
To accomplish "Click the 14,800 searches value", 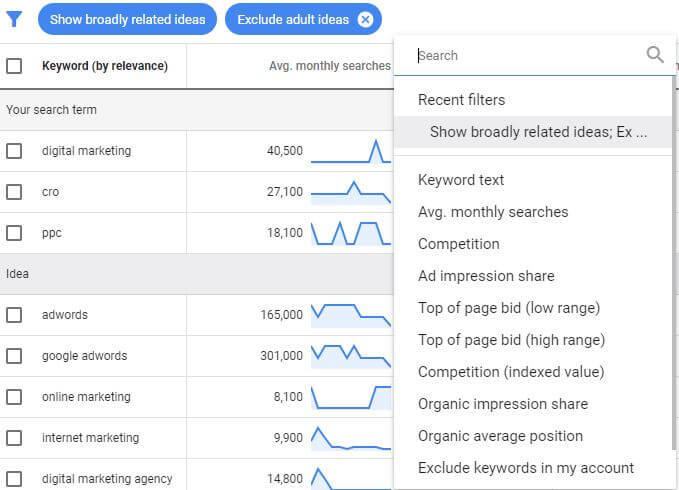I will click(285, 479).
